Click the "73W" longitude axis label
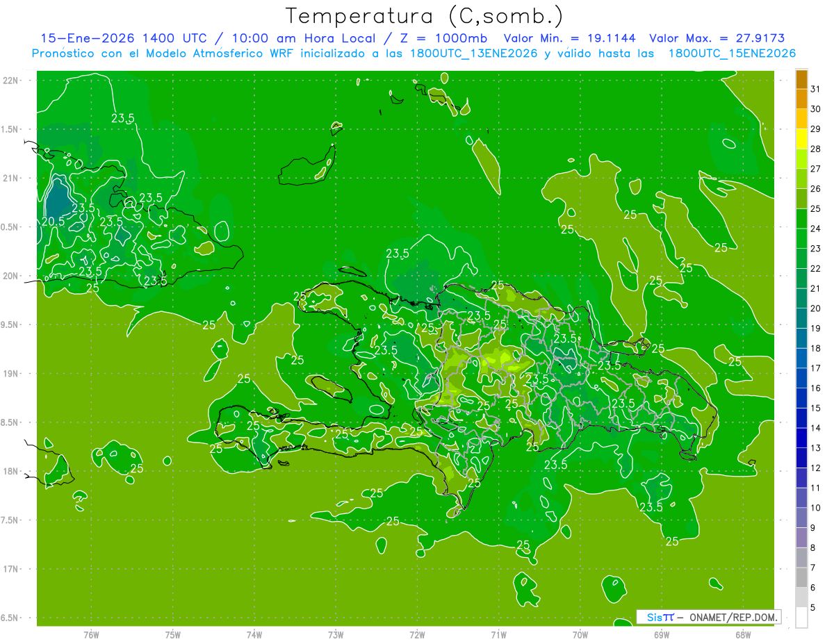Viewport: 834px width, 644px height. pyautogui.click(x=336, y=634)
